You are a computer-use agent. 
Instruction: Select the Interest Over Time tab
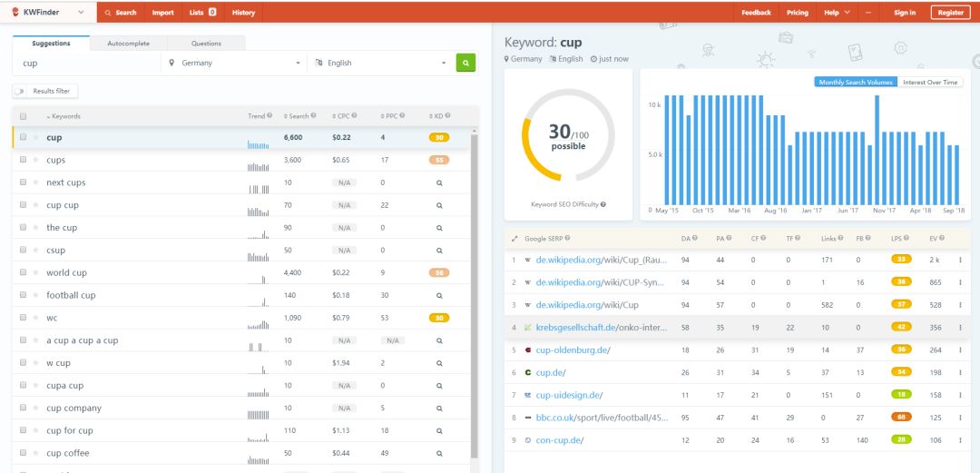pos(929,82)
